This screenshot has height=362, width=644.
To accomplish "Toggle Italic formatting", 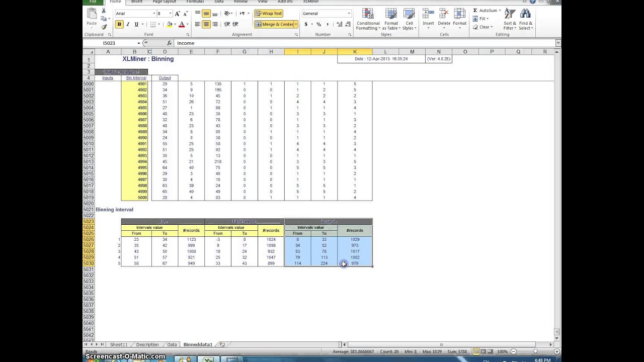I will [x=128, y=24].
